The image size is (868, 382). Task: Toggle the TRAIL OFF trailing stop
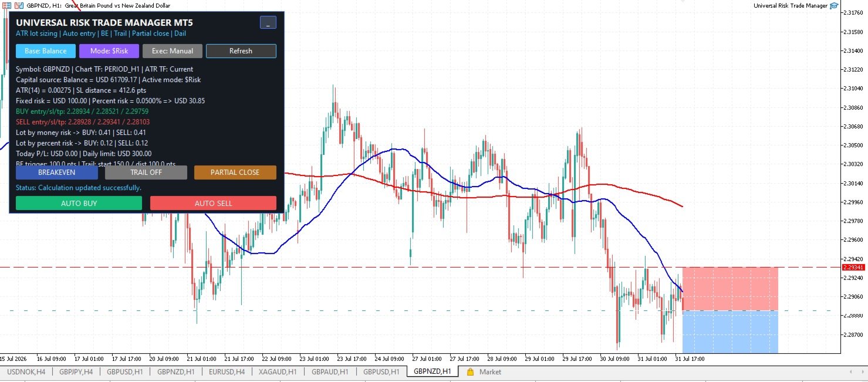point(146,173)
